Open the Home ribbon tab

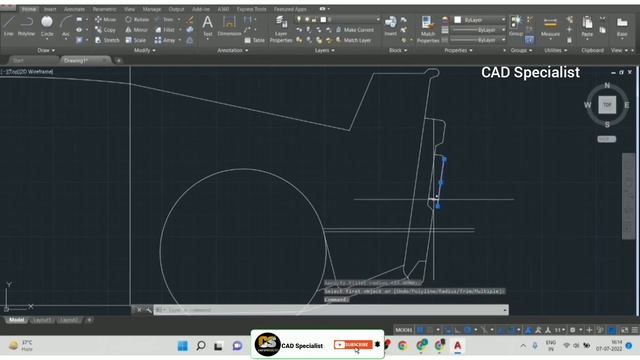(x=29, y=9)
